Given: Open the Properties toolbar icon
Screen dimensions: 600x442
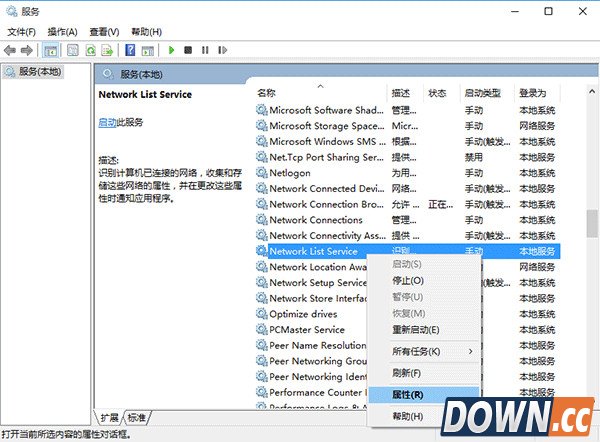Looking at the screenshot, I should point(72,50).
